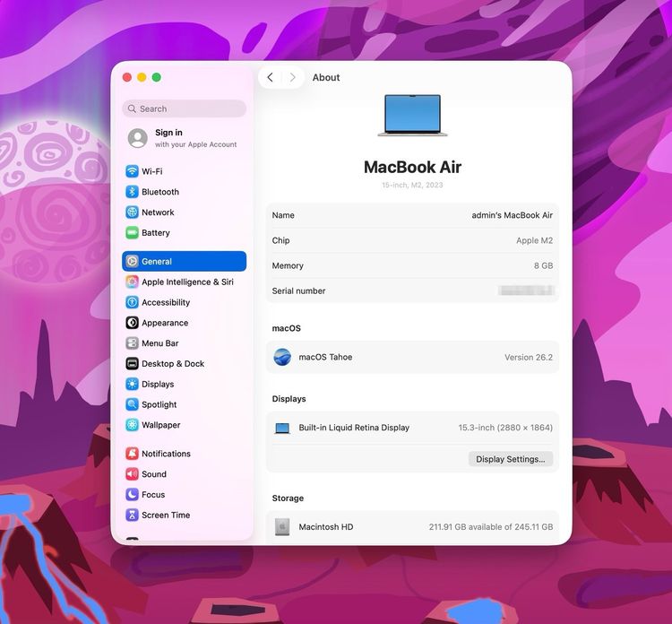The height and width of the screenshot is (624, 672).
Task: Open Wi-Fi settings icon
Action: [132, 171]
